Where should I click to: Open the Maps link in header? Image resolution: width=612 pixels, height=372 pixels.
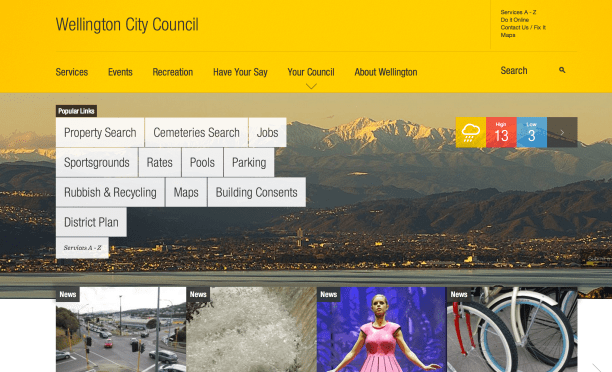[x=508, y=35]
